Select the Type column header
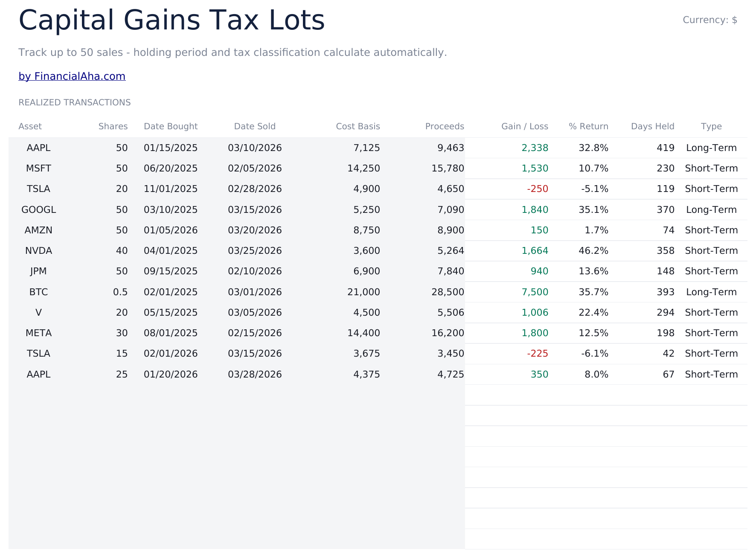This screenshot has width=756, height=558. [711, 126]
